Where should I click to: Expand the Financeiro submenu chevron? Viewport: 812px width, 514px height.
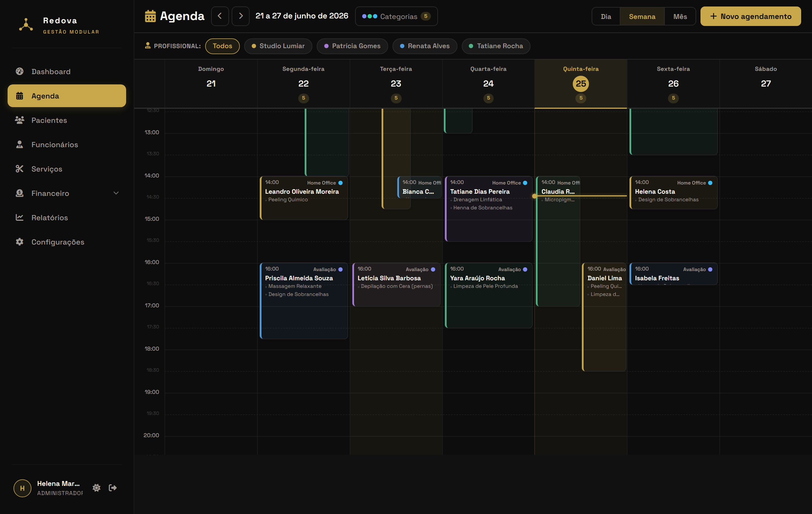116,193
